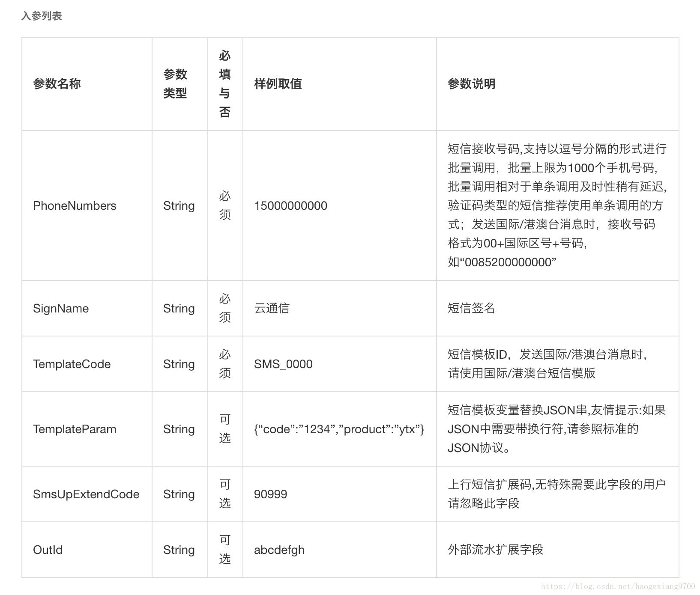Viewport: 700px width, 595px height.
Task: Click the 样例取值 column header
Action: tap(278, 84)
